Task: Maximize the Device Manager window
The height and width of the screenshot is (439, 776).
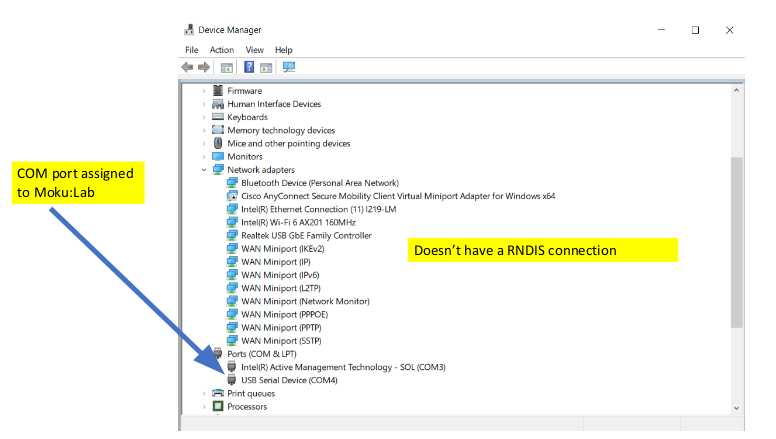Action: point(695,30)
